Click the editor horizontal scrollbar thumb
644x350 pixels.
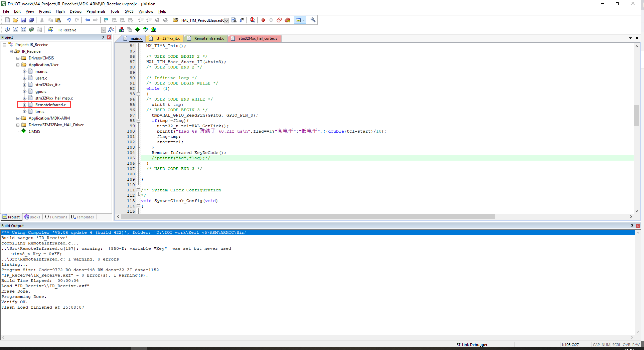[x=308, y=217]
